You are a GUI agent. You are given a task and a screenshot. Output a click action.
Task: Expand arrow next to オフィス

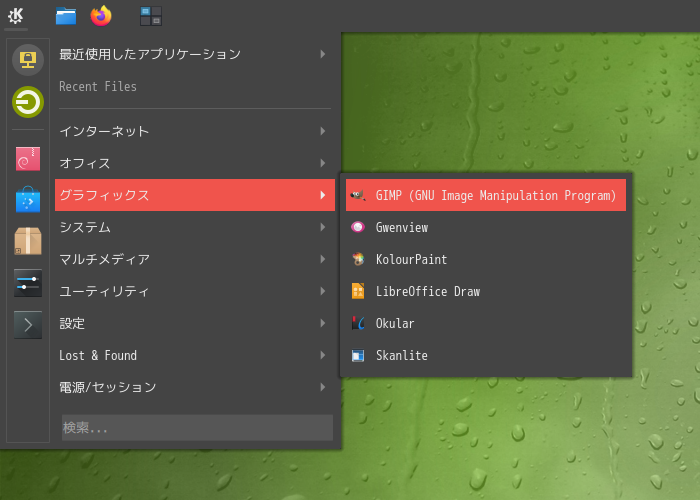coord(322,163)
